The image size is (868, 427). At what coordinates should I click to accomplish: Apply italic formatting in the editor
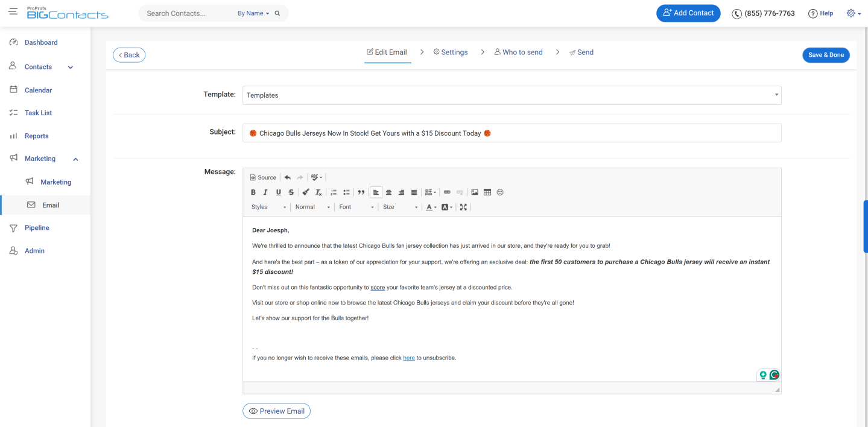coord(265,192)
